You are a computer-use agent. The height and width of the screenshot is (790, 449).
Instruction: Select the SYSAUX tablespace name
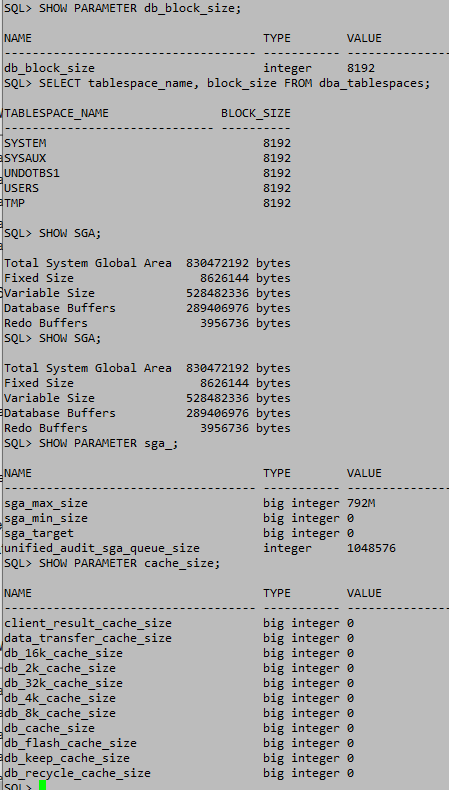(x=25, y=158)
